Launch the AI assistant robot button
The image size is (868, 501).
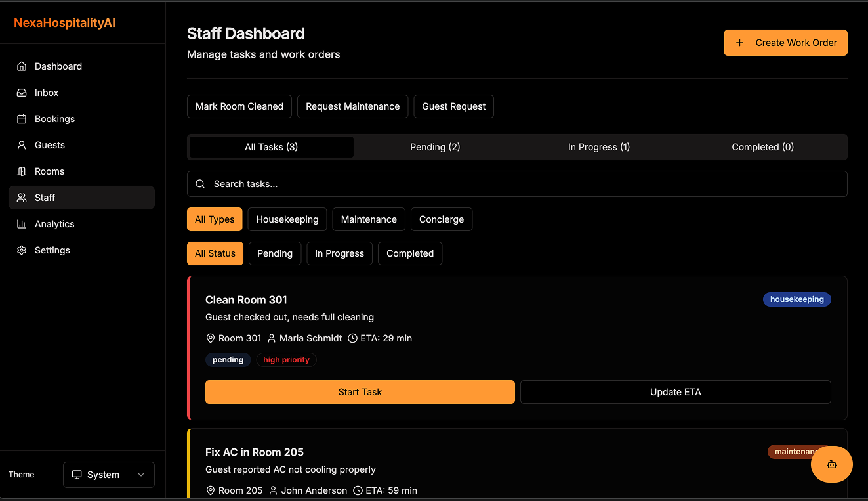(x=831, y=464)
